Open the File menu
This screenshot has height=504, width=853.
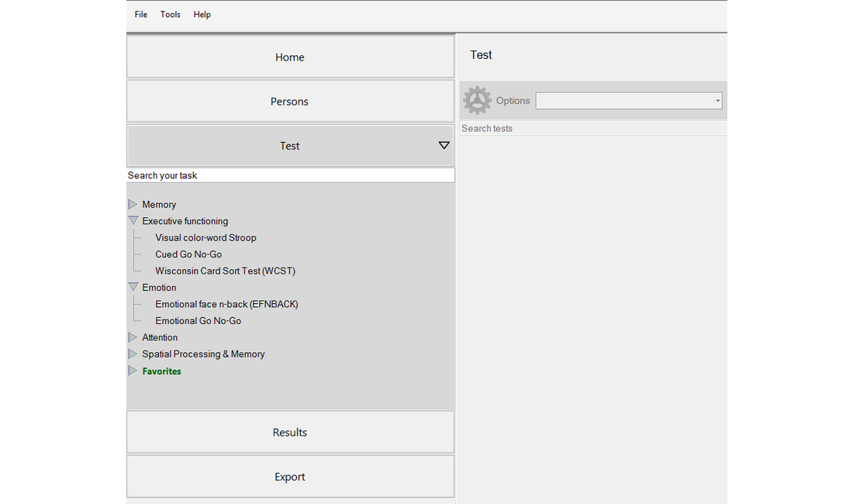pos(140,15)
